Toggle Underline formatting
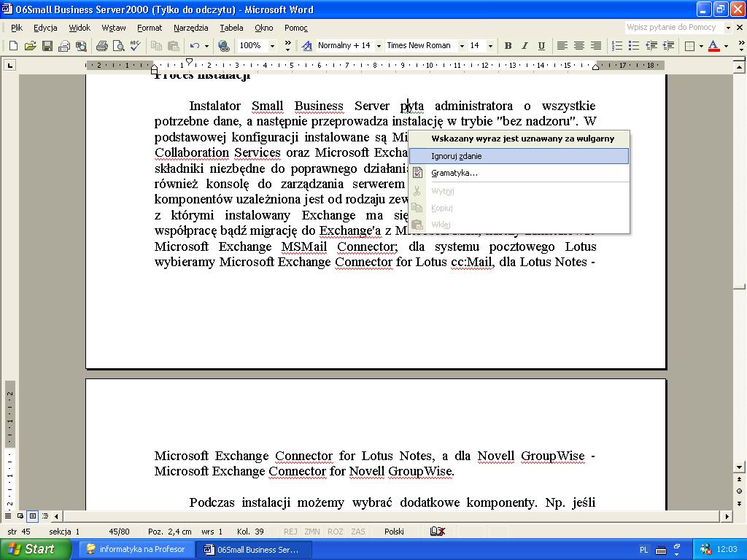747x560 pixels. coord(541,46)
